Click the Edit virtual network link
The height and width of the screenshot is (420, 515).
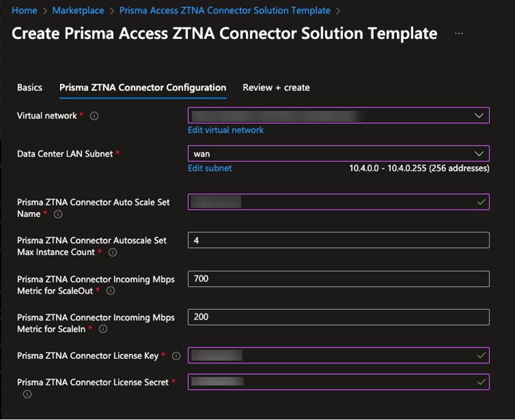click(x=226, y=130)
